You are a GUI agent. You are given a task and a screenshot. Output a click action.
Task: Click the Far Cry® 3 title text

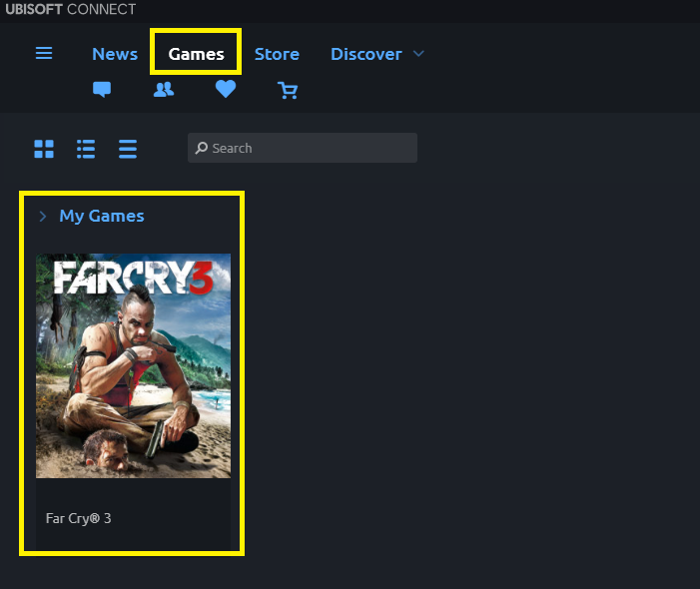coord(78,518)
